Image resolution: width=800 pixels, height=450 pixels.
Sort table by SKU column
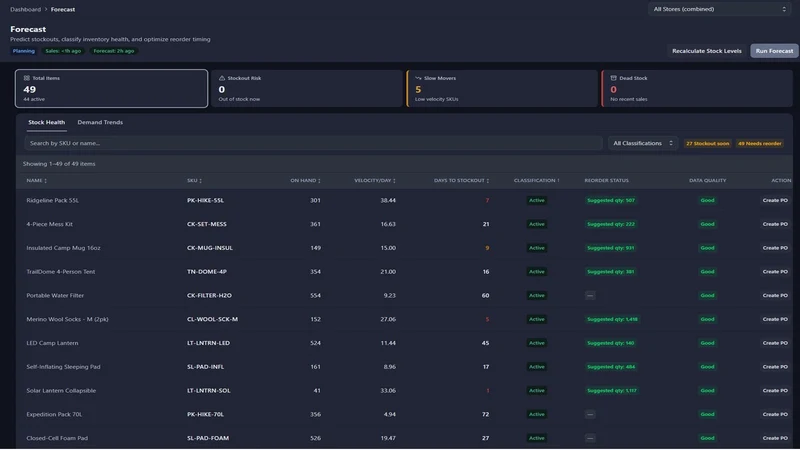pyautogui.click(x=194, y=181)
